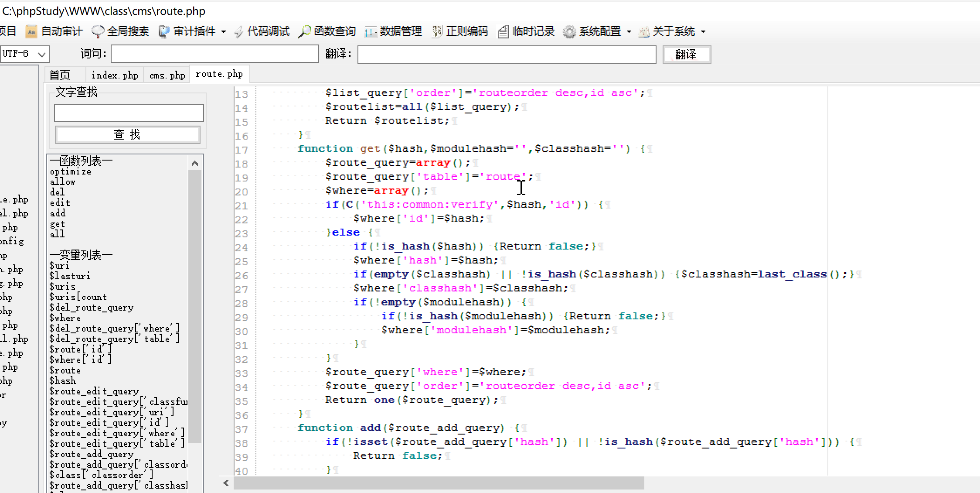
Task: Click the 自动审计 auto audit icon
Action: point(31,32)
